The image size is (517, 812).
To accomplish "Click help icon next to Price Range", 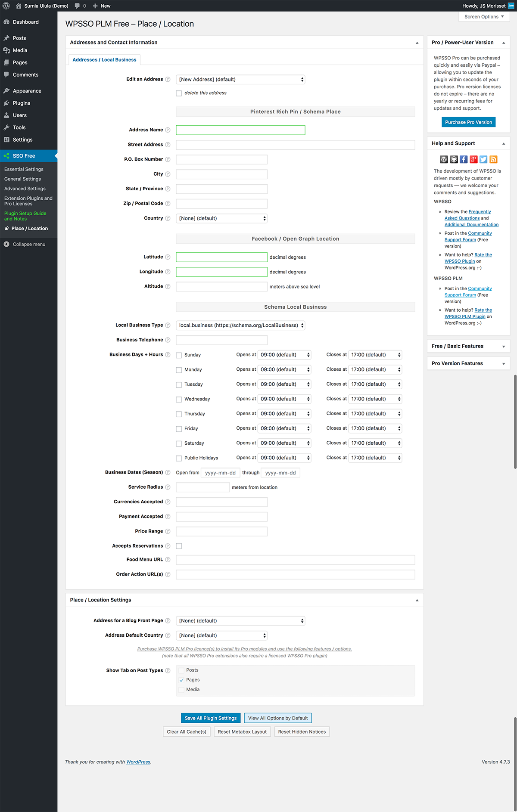I will click(x=168, y=531).
